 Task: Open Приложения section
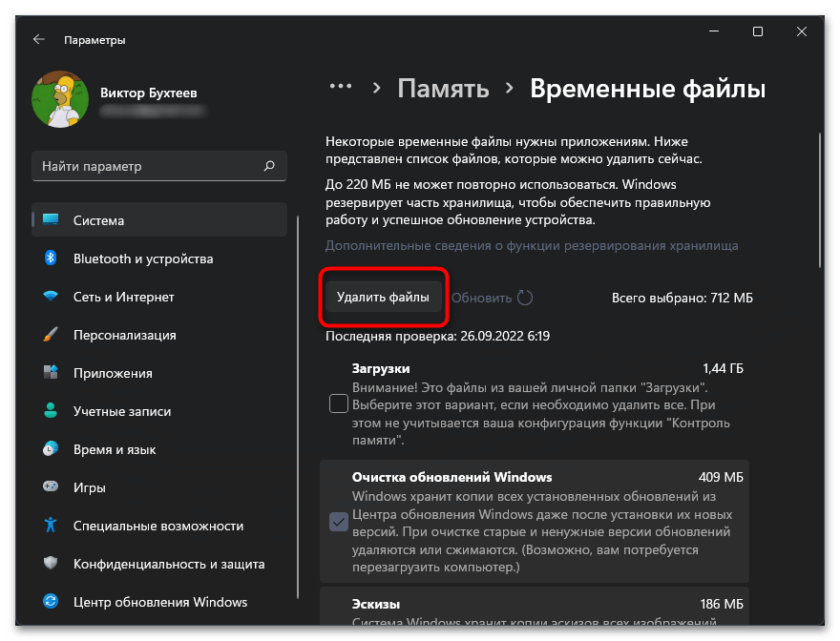(159, 373)
